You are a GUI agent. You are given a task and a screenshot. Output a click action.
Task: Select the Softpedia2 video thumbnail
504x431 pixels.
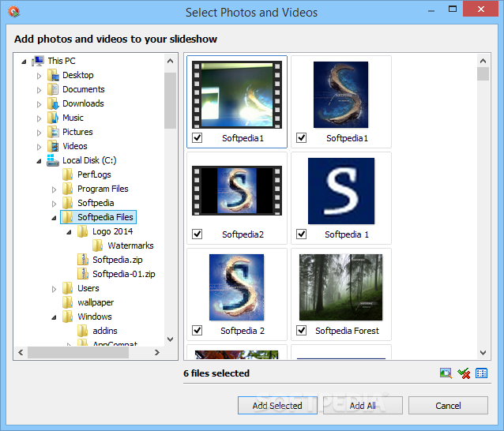pyautogui.click(x=237, y=190)
